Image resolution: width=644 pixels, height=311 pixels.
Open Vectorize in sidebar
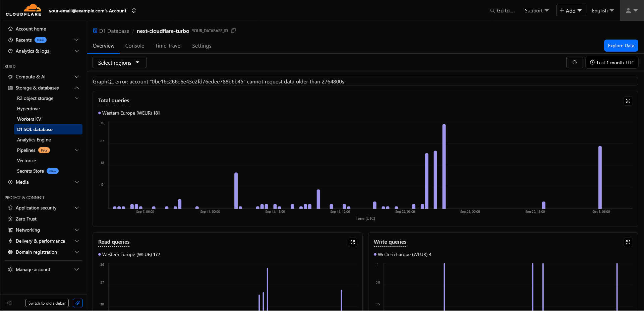(x=26, y=161)
